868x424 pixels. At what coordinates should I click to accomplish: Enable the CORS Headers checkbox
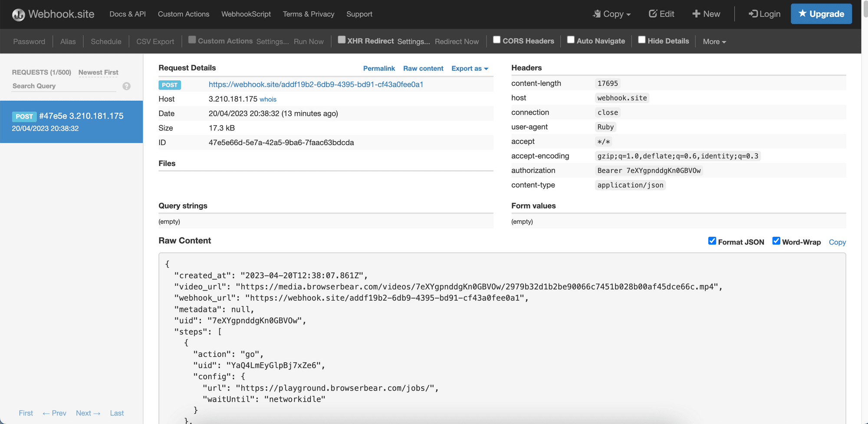click(497, 40)
